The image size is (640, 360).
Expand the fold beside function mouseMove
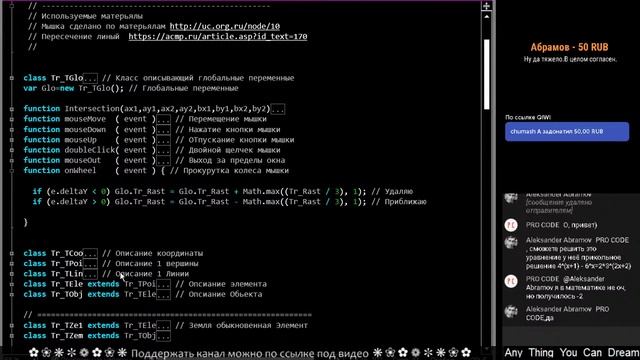(12, 119)
